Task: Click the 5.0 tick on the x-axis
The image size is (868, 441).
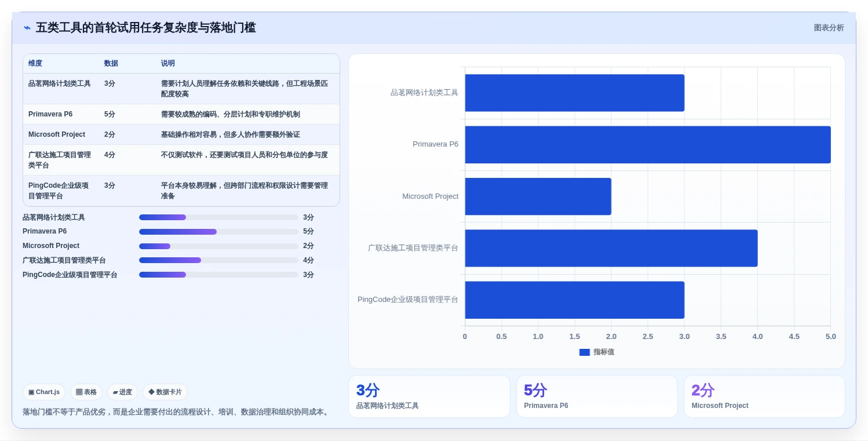Action: point(831,337)
